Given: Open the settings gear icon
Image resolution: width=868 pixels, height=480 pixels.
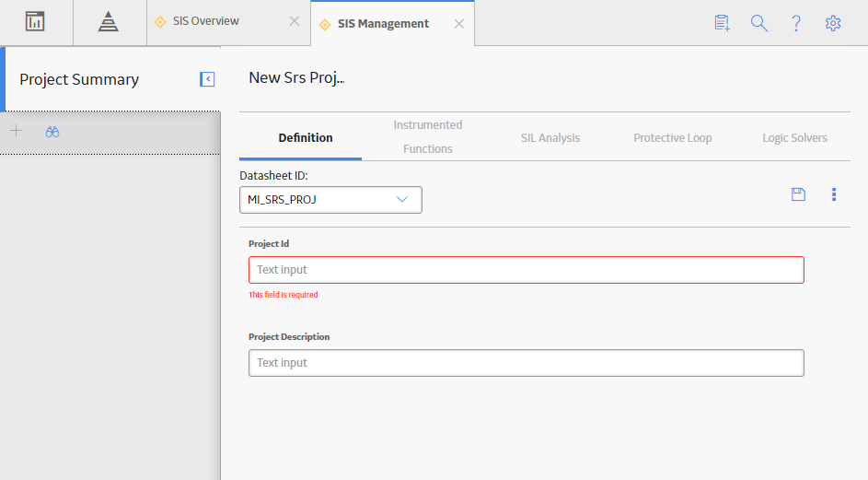Looking at the screenshot, I should (833, 23).
